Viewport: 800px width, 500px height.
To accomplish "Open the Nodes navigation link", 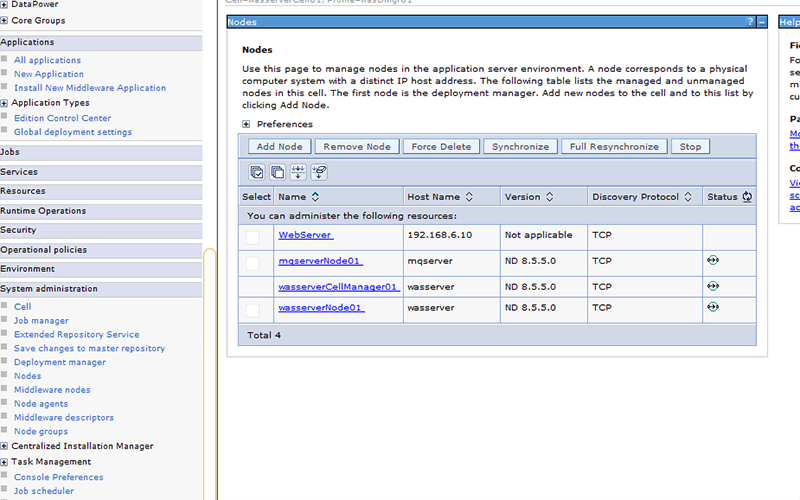I will click(28, 376).
